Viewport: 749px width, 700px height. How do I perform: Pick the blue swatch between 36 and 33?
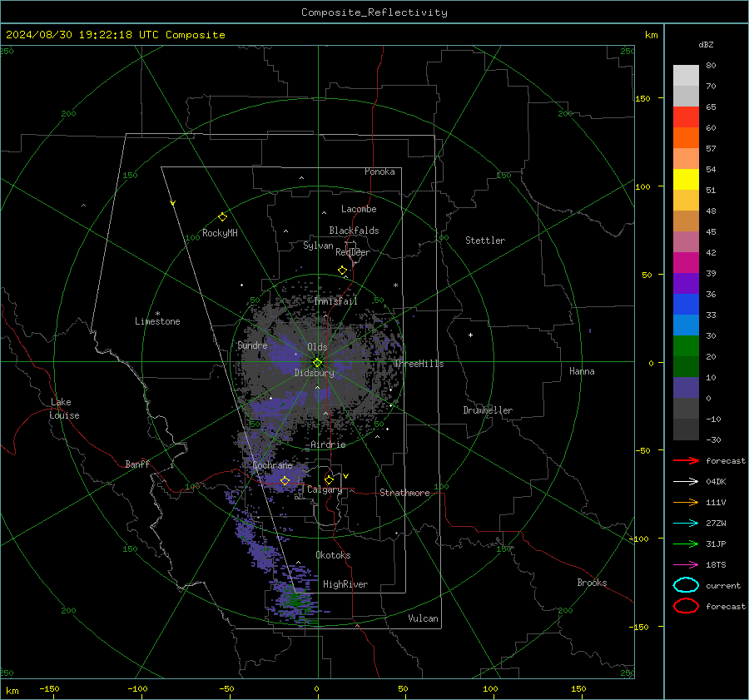686,305
